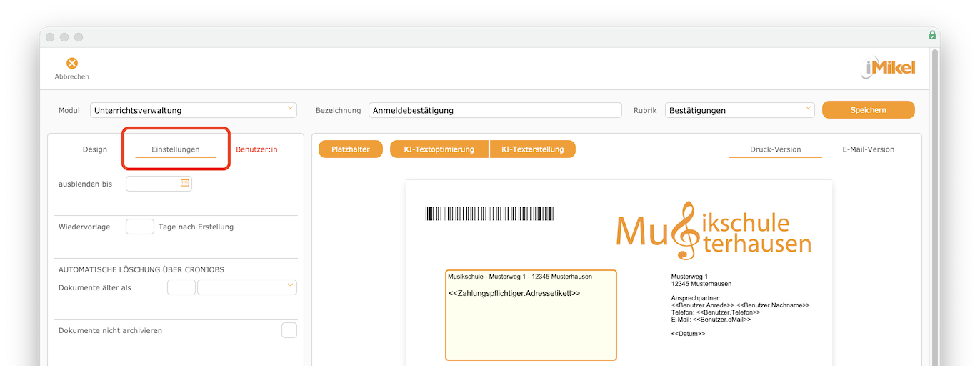Open the Dokumente älter als unit dropdown

pos(247,287)
